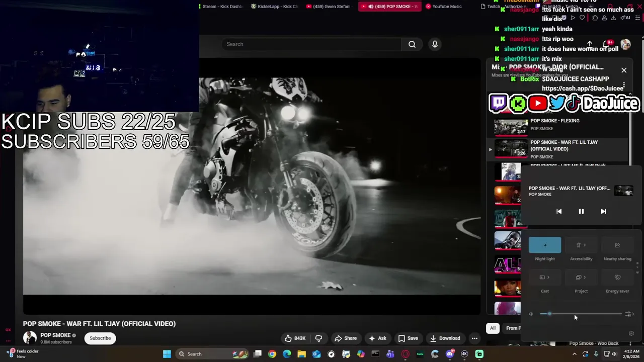Mute audio via the volume speaker icon
644x362 pixels.
tap(531, 314)
